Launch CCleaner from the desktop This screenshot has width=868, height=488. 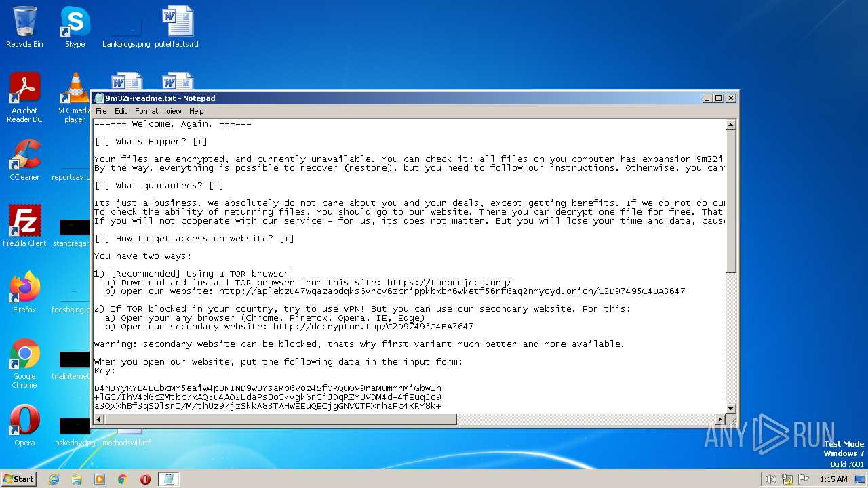tap(24, 160)
